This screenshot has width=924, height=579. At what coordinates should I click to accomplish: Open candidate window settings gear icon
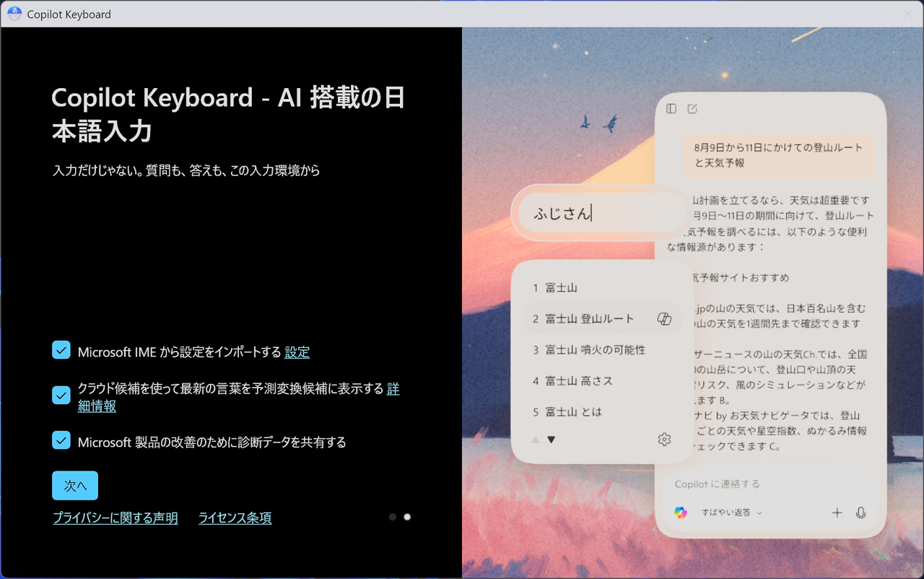(664, 440)
